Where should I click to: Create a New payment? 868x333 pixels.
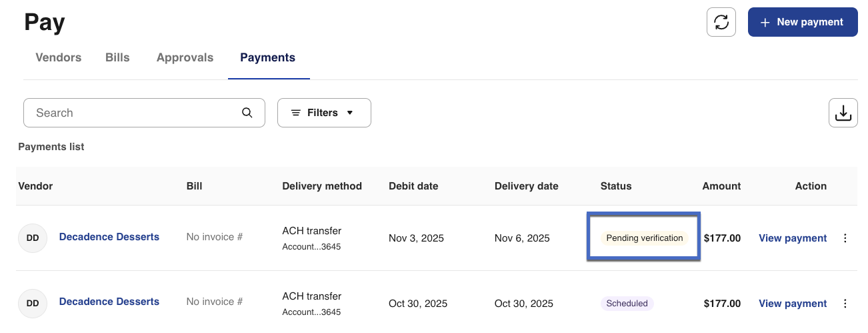click(x=802, y=22)
